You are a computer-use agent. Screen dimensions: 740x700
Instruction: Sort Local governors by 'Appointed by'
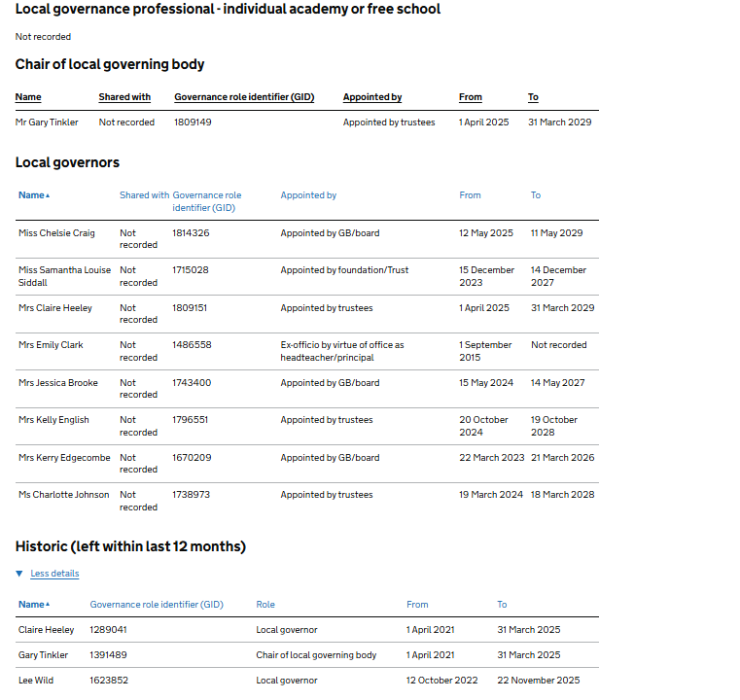pyautogui.click(x=308, y=195)
